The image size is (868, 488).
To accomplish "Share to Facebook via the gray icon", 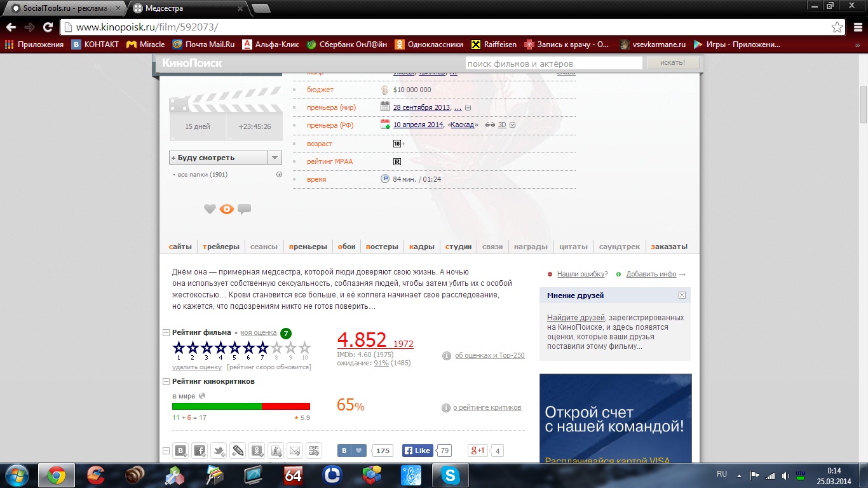I will tap(200, 451).
